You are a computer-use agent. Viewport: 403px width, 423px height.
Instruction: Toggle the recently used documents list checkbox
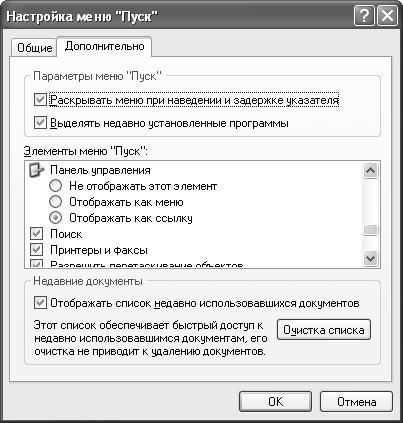40,303
